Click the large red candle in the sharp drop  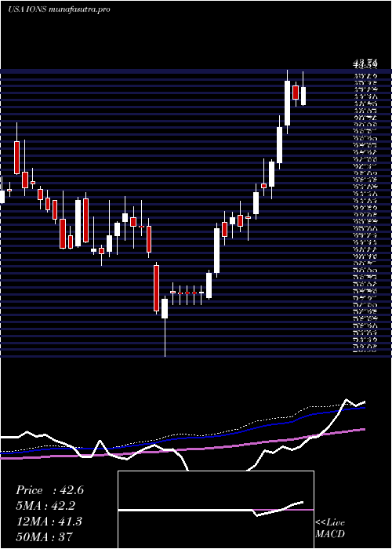coord(156,288)
